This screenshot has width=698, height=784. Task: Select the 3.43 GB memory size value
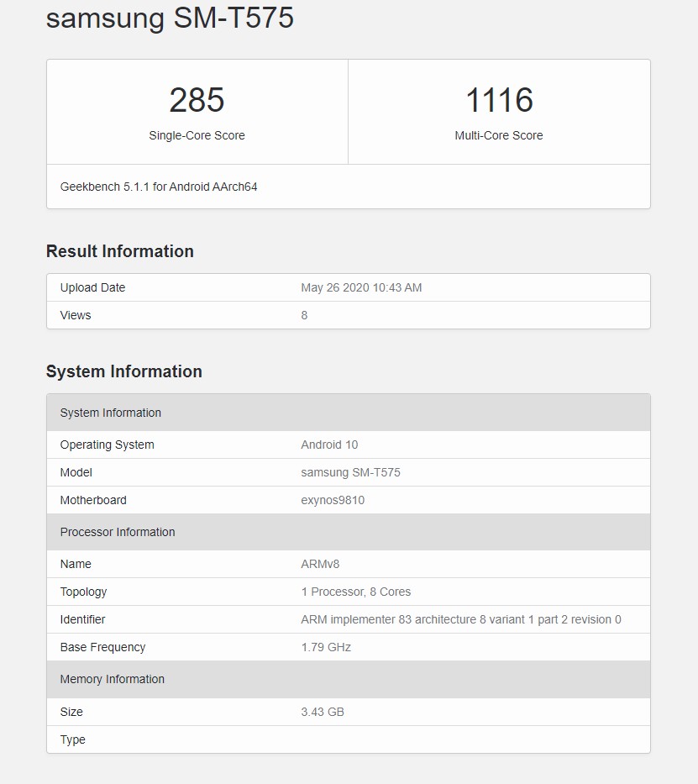pos(323,712)
